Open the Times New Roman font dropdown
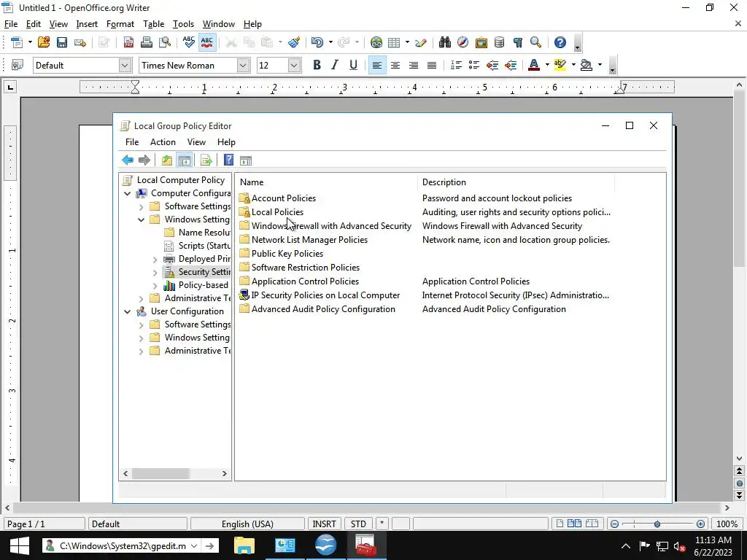 (x=243, y=65)
